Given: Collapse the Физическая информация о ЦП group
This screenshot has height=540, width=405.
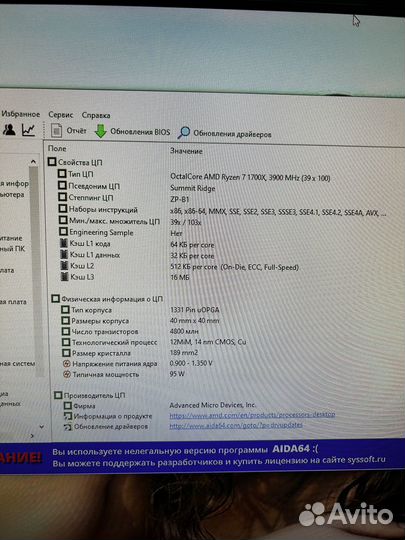Looking at the screenshot, I should pos(55,299).
